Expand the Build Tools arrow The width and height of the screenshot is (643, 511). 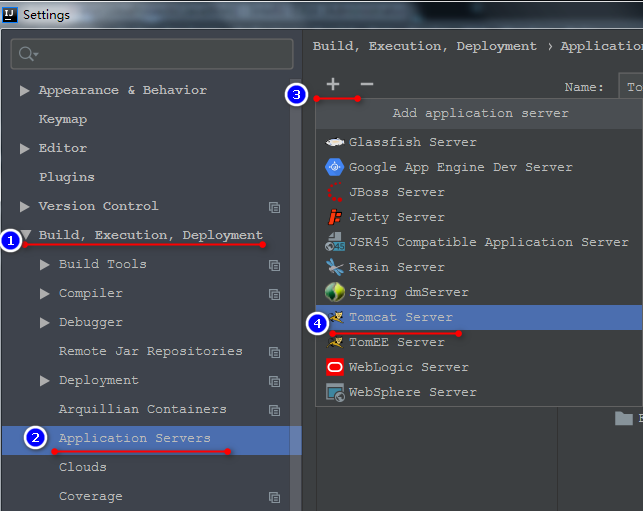pos(45,265)
